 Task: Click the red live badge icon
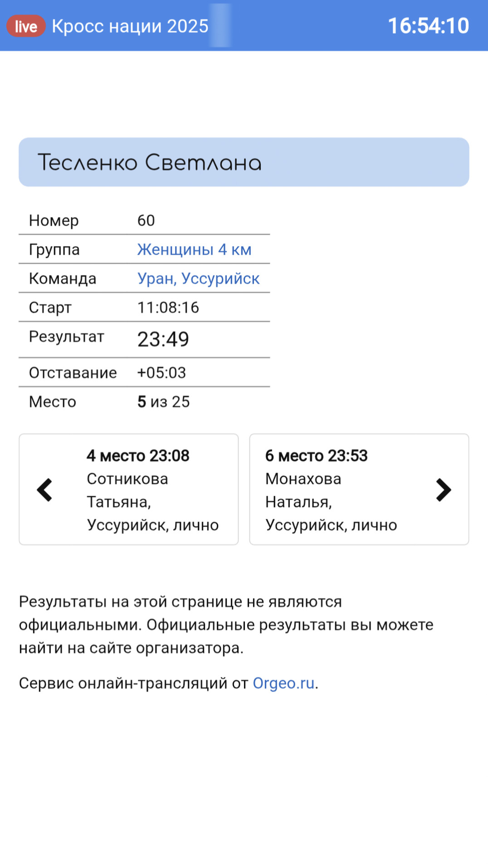point(26,26)
